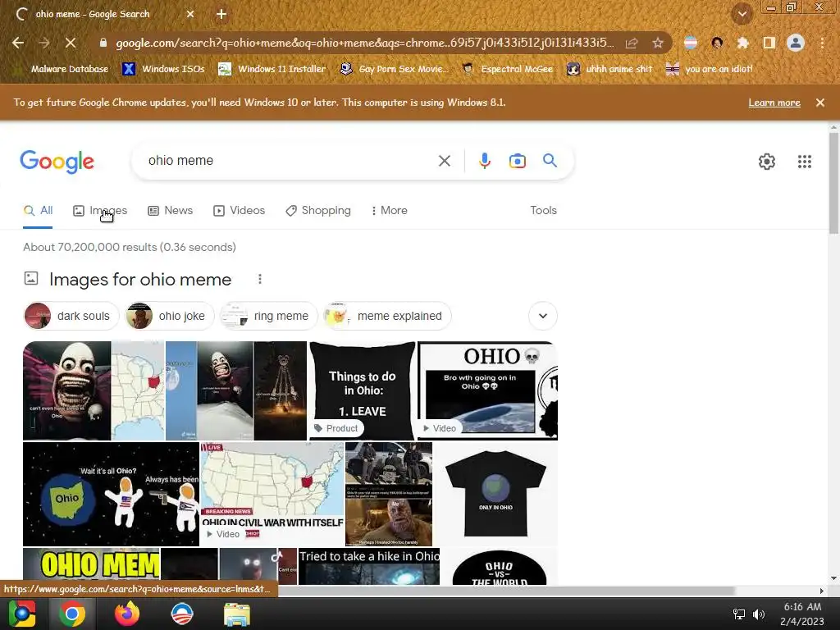Open the volume icon in system tray
The image size is (840, 630).
point(759,614)
